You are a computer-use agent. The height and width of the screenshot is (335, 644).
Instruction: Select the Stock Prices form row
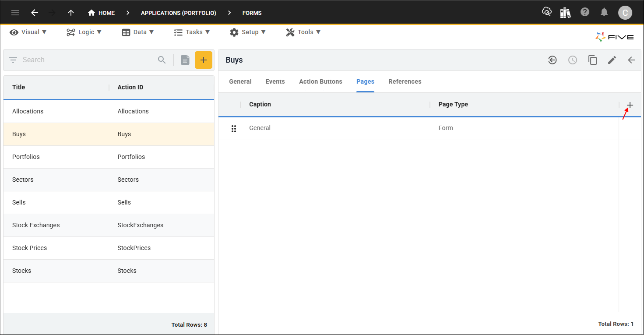click(x=109, y=248)
